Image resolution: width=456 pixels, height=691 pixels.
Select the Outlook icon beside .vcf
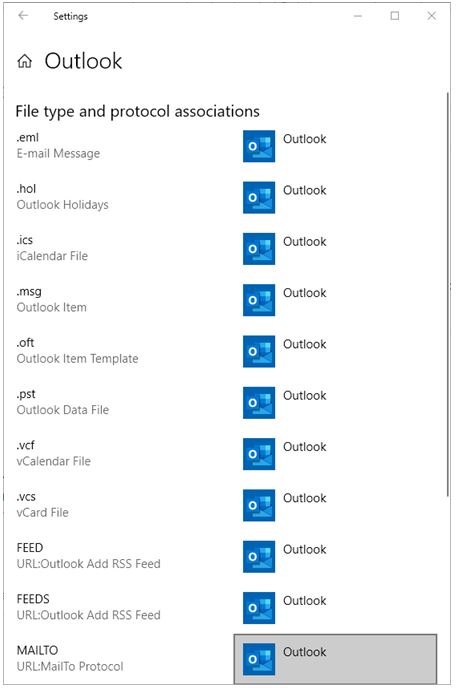259,454
